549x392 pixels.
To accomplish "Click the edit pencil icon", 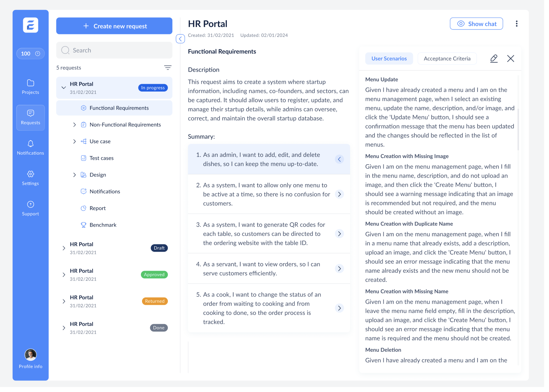I will click(x=494, y=59).
